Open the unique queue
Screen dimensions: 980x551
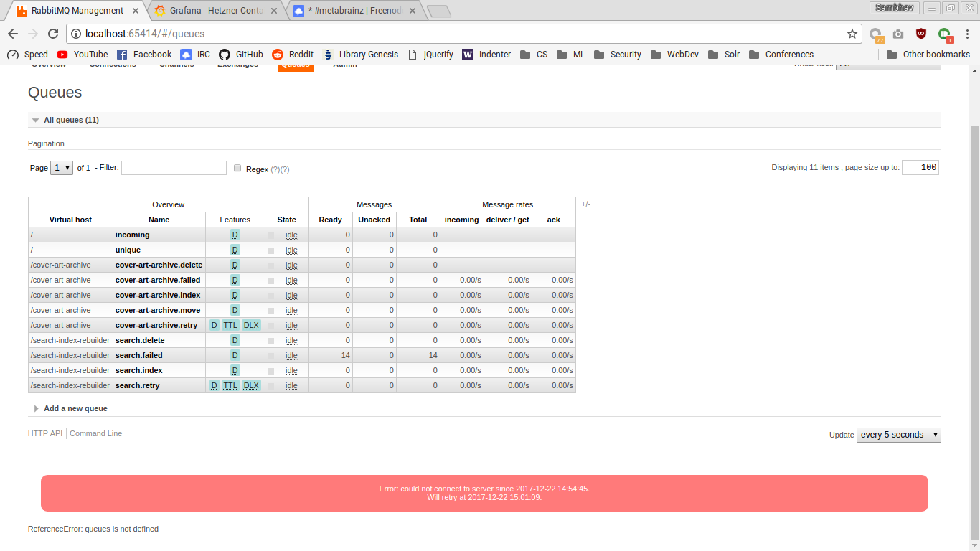(128, 250)
